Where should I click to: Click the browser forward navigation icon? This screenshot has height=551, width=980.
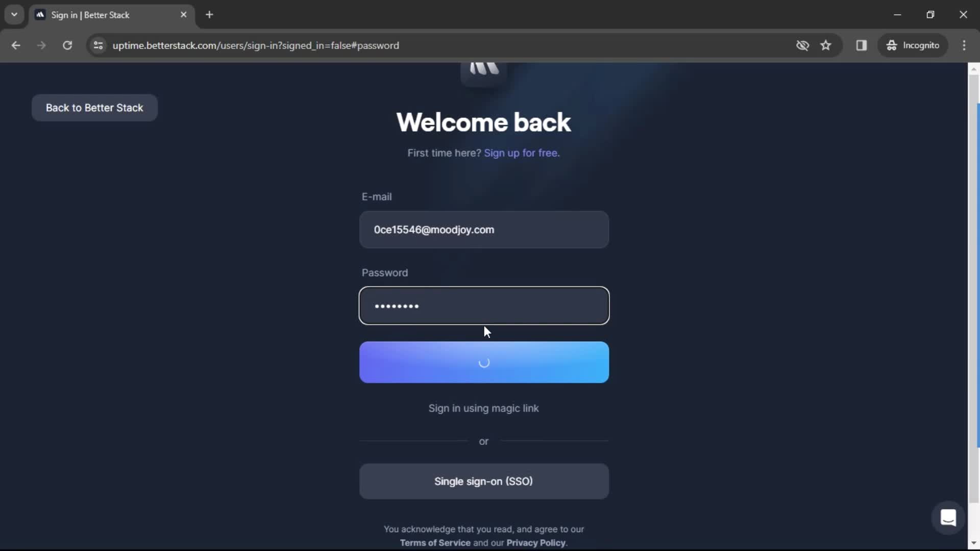click(41, 45)
